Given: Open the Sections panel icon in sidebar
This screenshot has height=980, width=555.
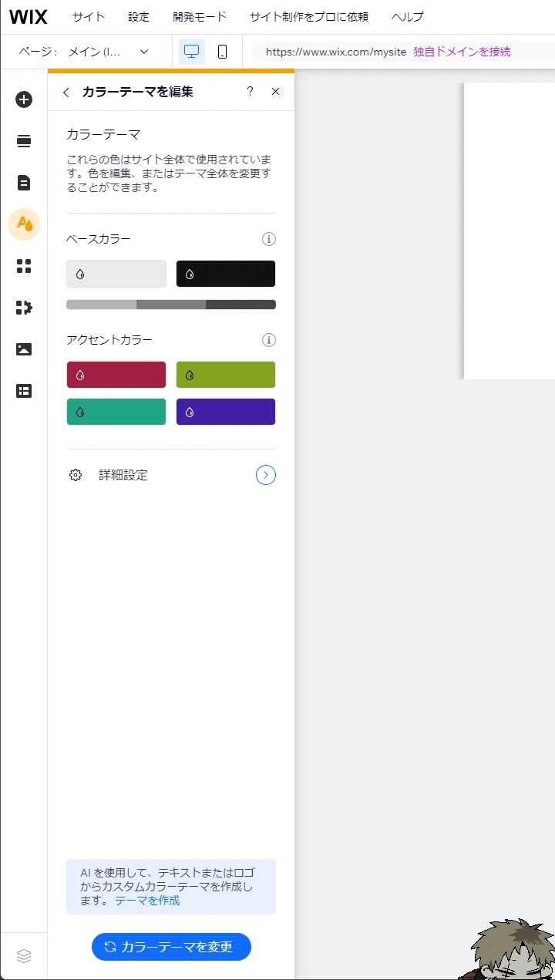Looking at the screenshot, I should (x=24, y=141).
